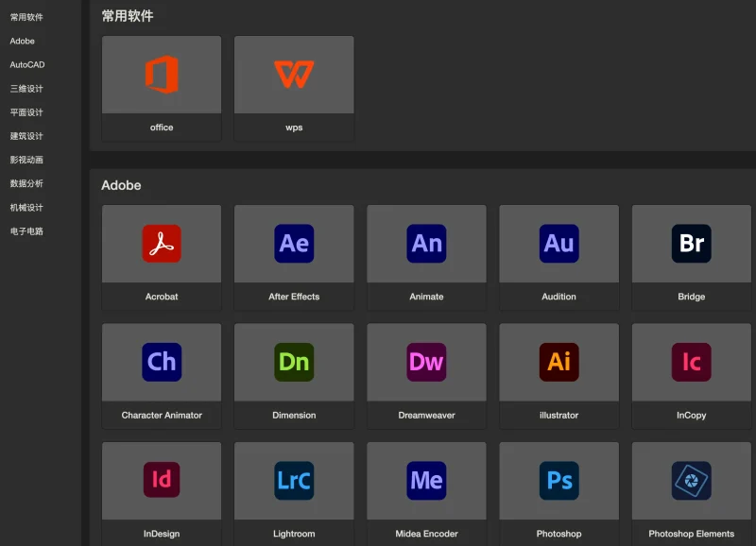This screenshot has width=756, height=546.
Task: Click the Photoshop label
Action: click(558, 534)
